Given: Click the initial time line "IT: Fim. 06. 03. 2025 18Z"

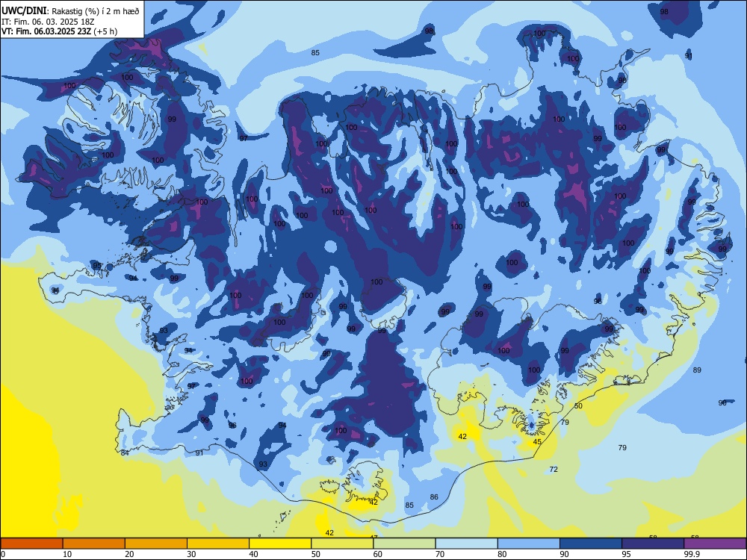Looking at the screenshot, I should click(x=48, y=22).
